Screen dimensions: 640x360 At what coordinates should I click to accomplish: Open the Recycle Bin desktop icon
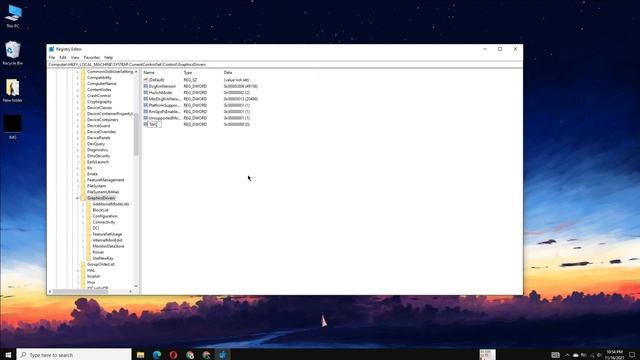[13, 53]
